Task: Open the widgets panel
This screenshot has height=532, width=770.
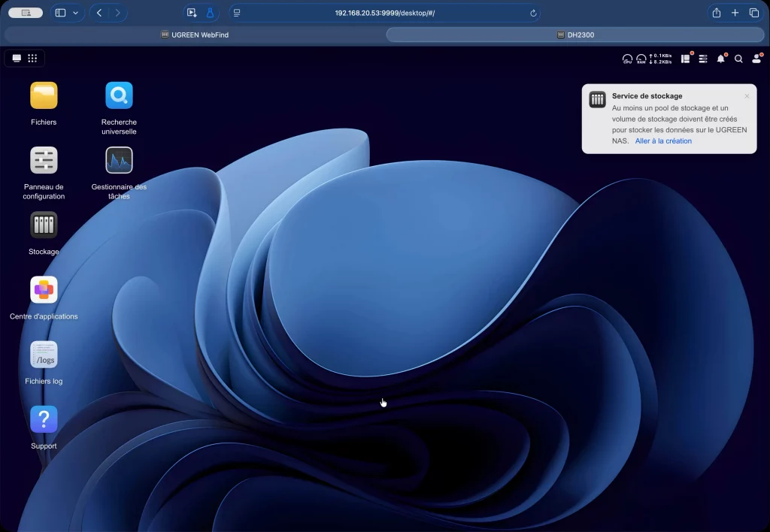Action: click(686, 59)
